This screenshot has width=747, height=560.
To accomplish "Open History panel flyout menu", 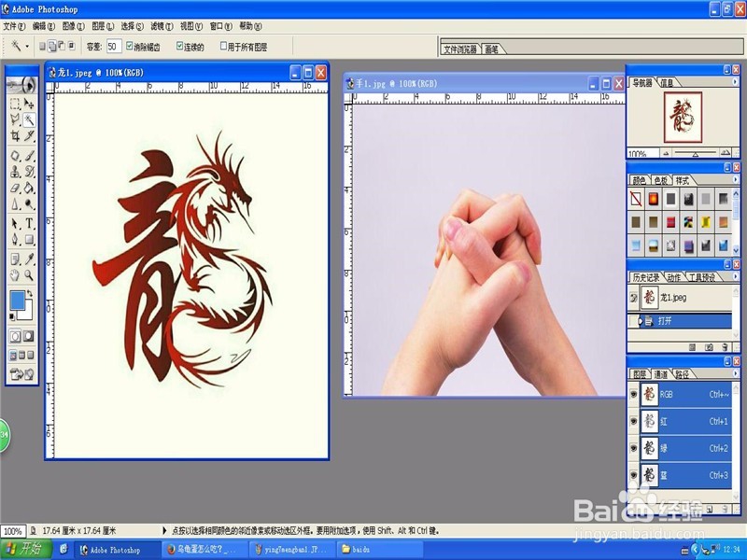I will tap(735, 276).
